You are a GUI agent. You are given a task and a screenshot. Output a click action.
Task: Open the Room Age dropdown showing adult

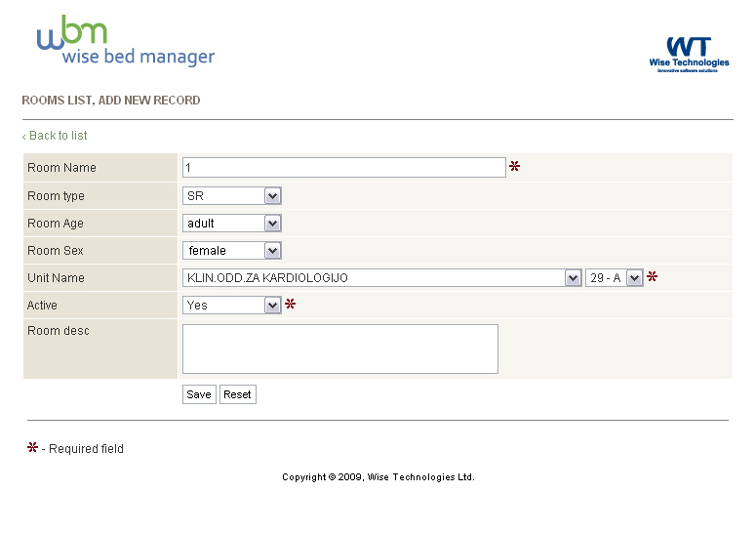click(231, 224)
